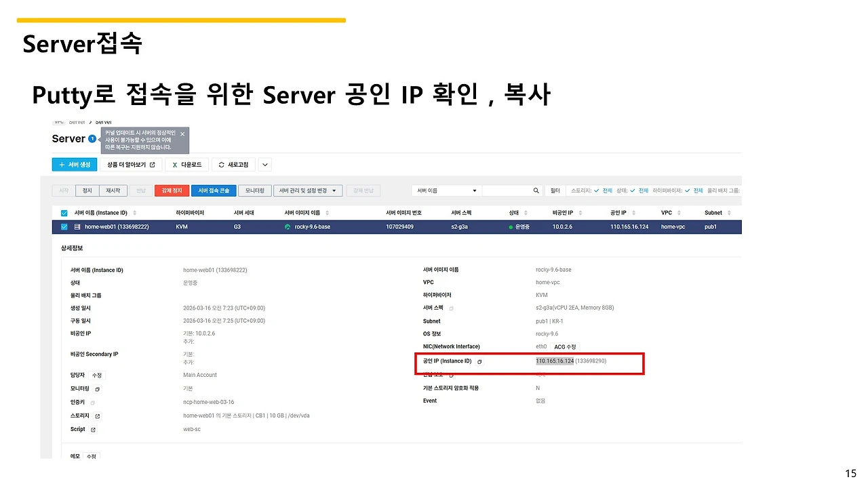Open the 서버 이름 filter dropdown
Viewport: 868px width, 488px height.
[x=446, y=190]
